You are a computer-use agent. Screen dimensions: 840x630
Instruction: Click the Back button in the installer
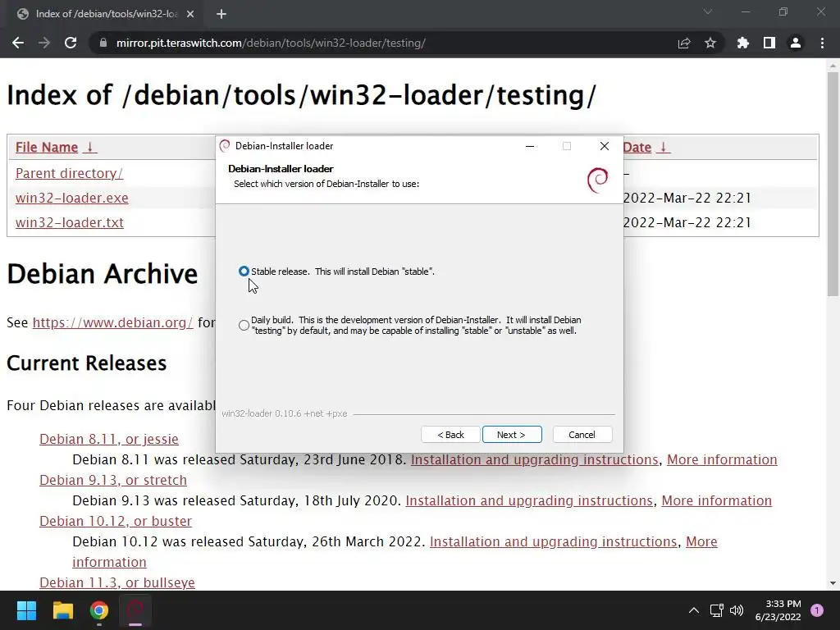(450, 435)
